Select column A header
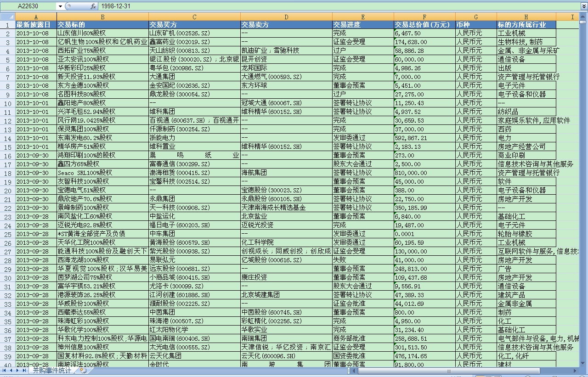The width and height of the screenshot is (588, 377). click(x=36, y=17)
